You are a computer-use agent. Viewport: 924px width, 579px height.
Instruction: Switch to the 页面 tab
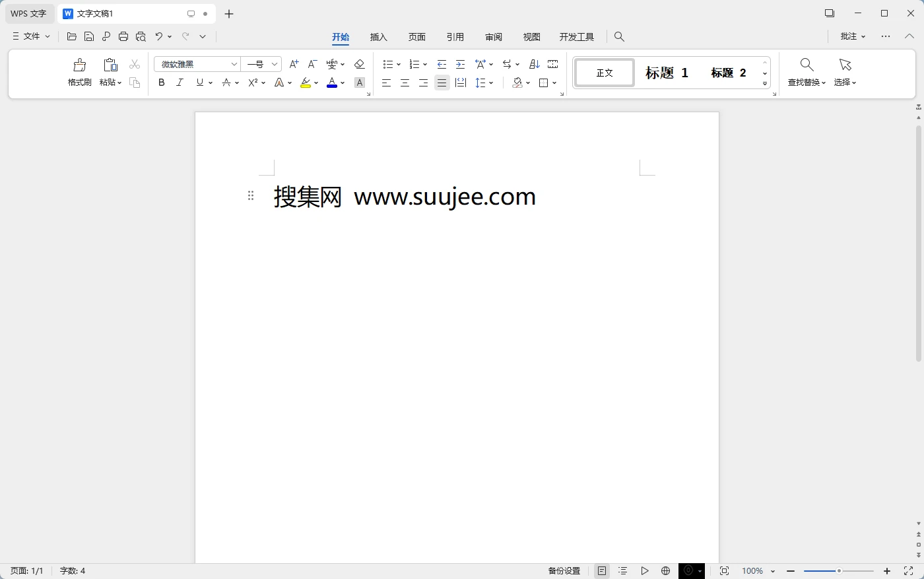(x=417, y=37)
